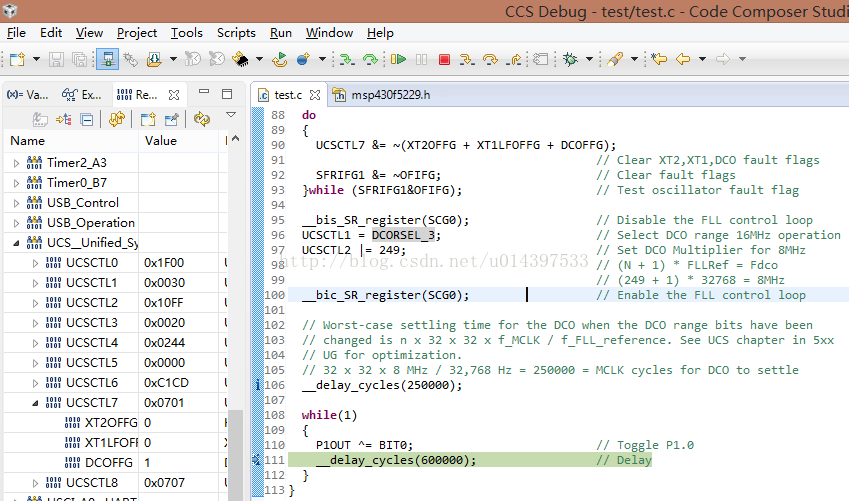Click the New file toolbar icon

[17, 60]
